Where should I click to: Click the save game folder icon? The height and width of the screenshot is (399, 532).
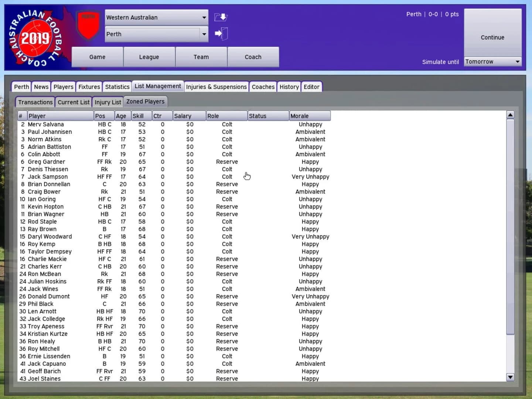pyautogui.click(x=221, y=17)
